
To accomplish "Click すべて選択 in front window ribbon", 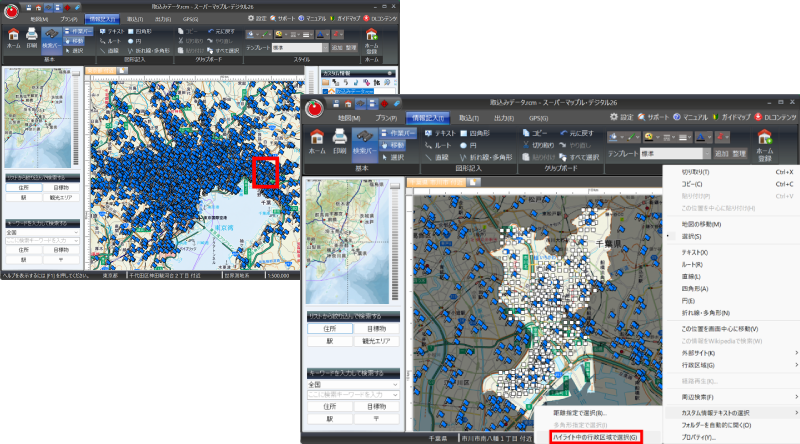I will click(579, 158).
